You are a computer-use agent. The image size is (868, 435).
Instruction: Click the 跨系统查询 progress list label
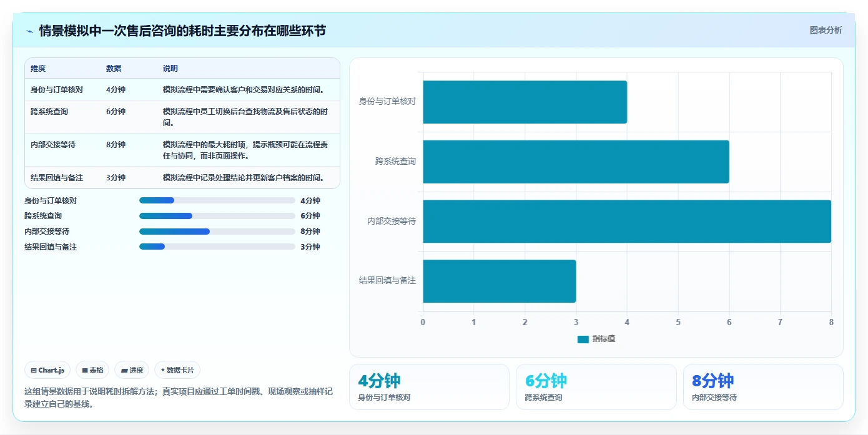pyautogui.click(x=43, y=216)
